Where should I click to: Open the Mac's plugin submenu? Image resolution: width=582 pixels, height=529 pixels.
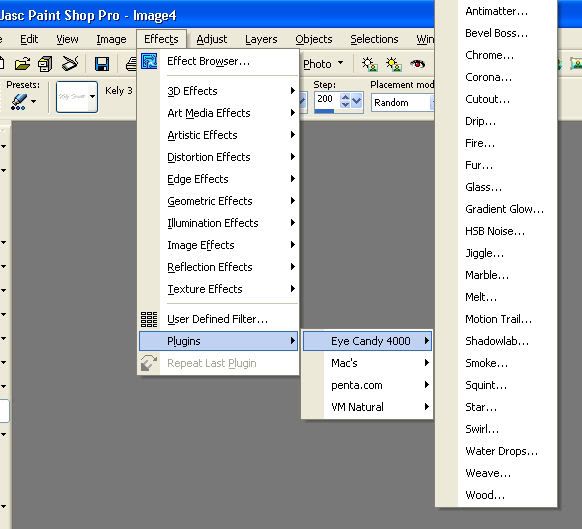point(367,363)
